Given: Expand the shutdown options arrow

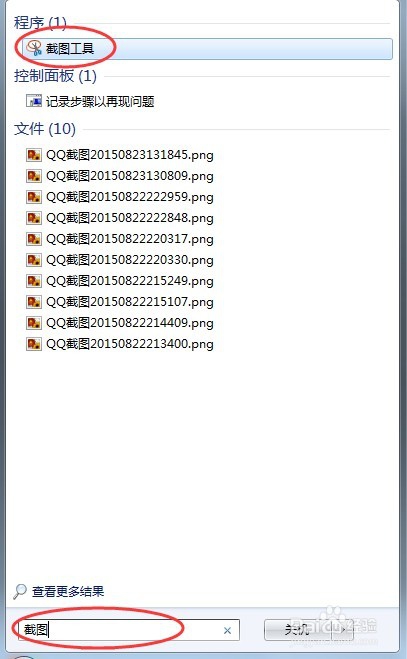Looking at the screenshot, I should tap(343, 630).
